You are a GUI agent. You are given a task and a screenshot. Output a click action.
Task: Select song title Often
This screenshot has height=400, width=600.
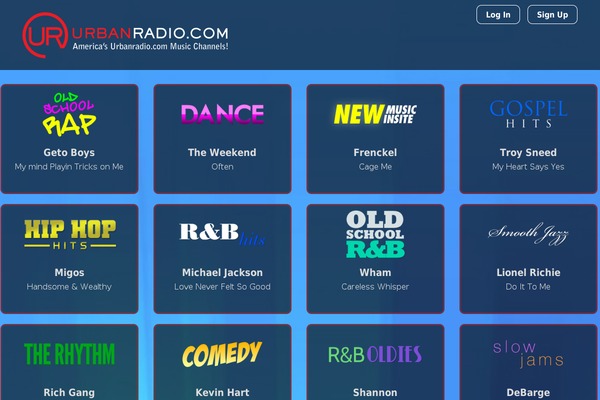tap(222, 167)
